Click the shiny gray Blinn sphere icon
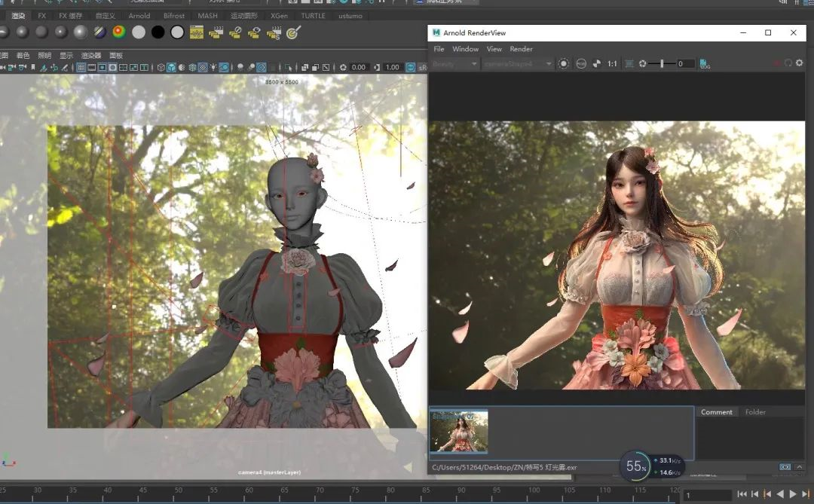The height and width of the screenshot is (504, 814). click(x=81, y=32)
